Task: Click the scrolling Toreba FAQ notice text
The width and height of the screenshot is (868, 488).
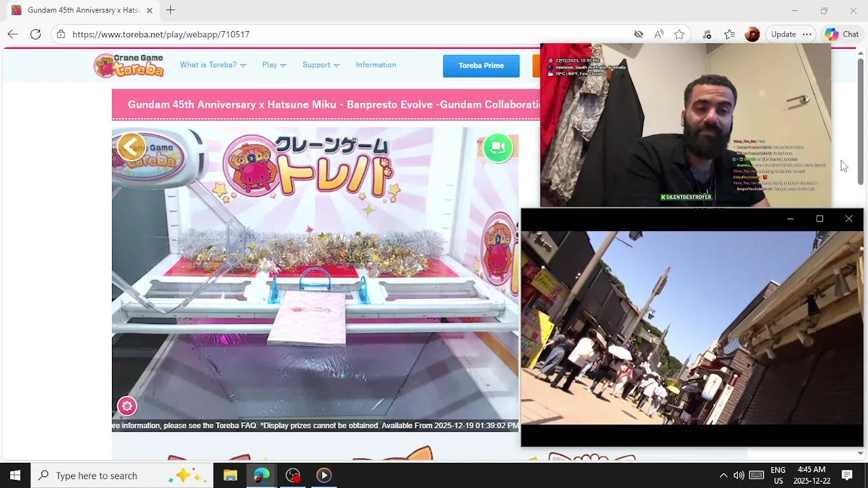Action: point(315,426)
